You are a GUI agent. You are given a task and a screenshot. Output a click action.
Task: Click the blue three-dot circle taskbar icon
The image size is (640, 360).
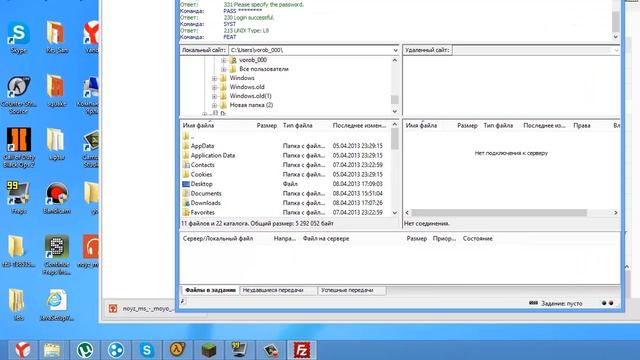click(116, 350)
